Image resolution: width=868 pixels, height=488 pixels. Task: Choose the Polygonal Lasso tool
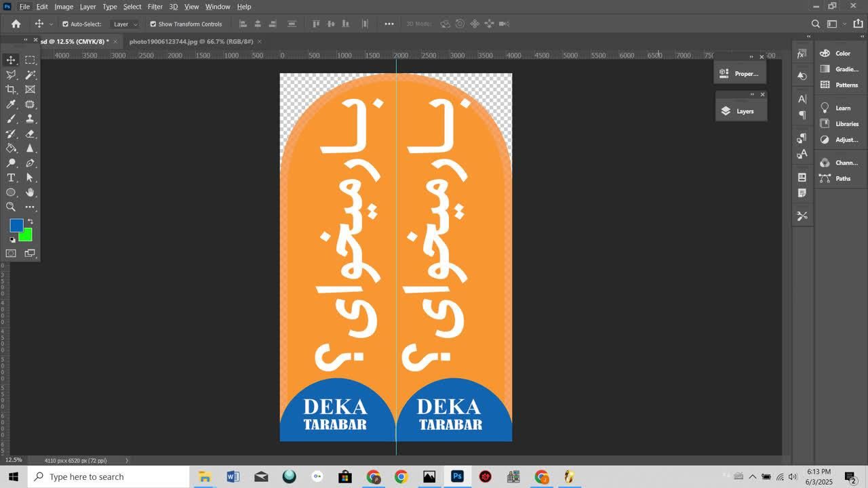[x=11, y=75]
